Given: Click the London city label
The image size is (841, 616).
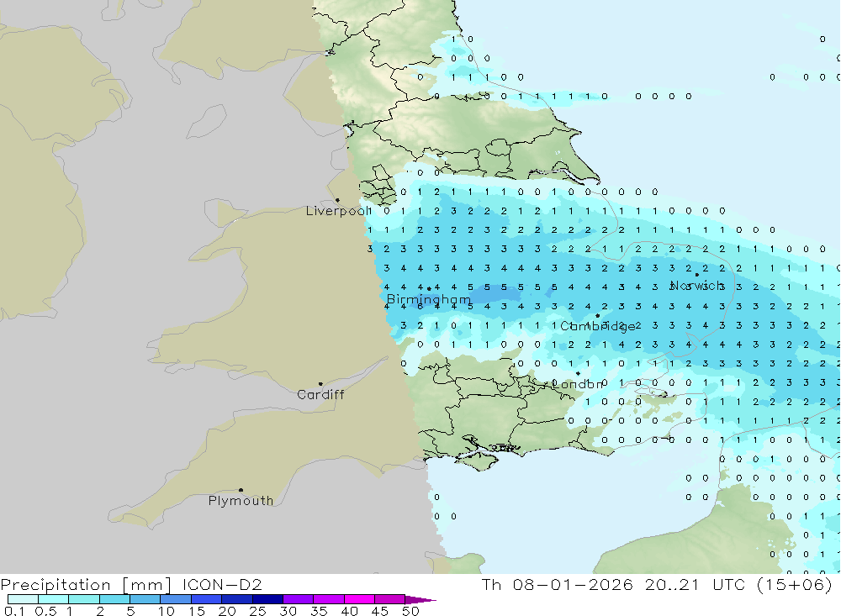Looking at the screenshot, I should (577, 384).
